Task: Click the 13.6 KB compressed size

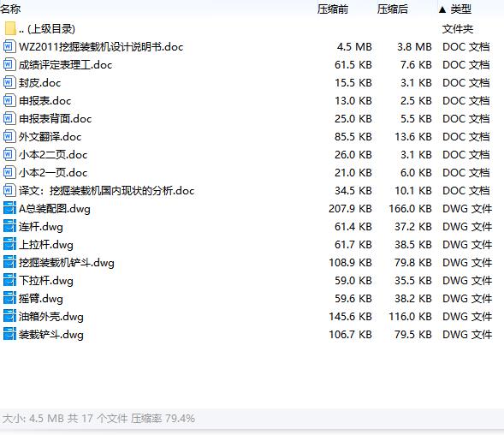Action: pyautogui.click(x=413, y=137)
